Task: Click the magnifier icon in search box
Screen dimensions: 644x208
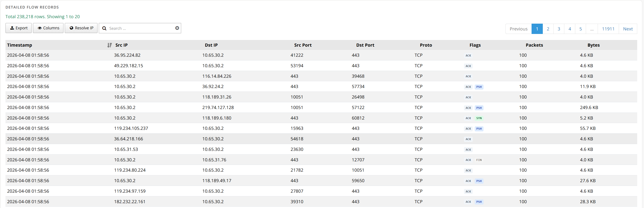Action: pos(105,28)
